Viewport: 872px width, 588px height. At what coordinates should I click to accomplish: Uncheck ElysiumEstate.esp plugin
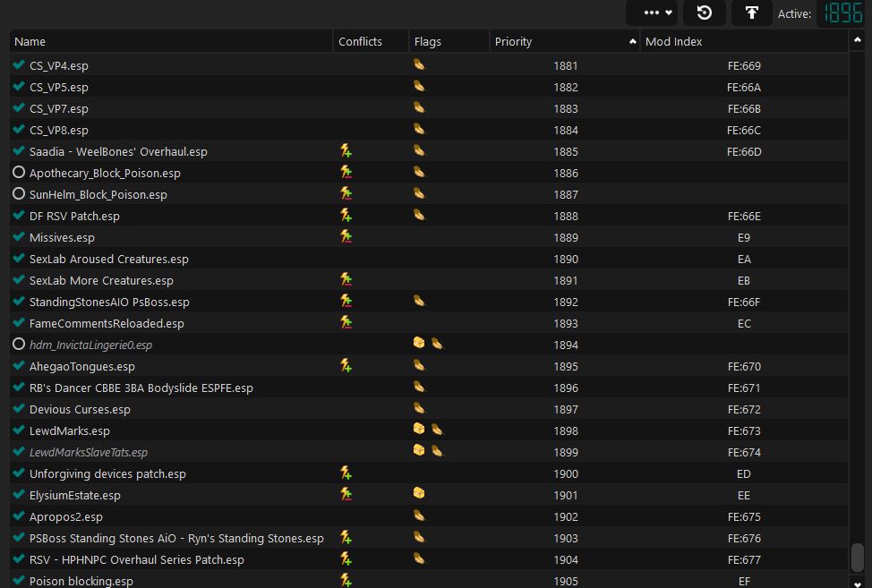point(18,495)
